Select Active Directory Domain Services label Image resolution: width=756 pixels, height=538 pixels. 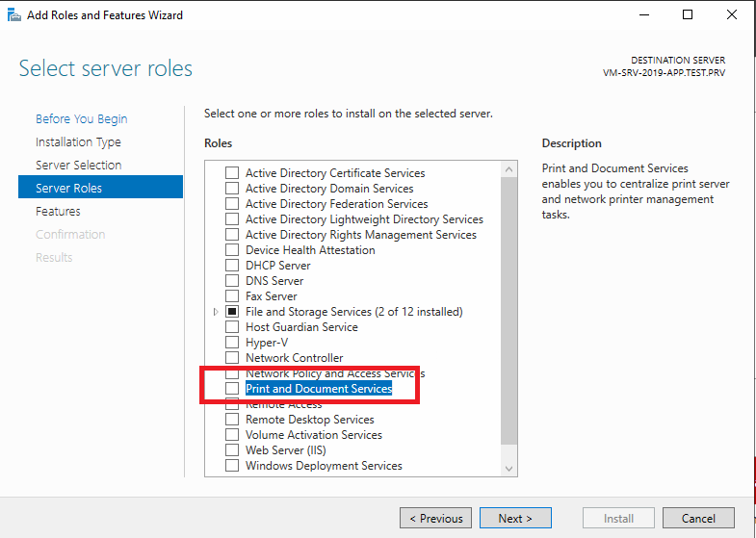click(x=329, y=189)
